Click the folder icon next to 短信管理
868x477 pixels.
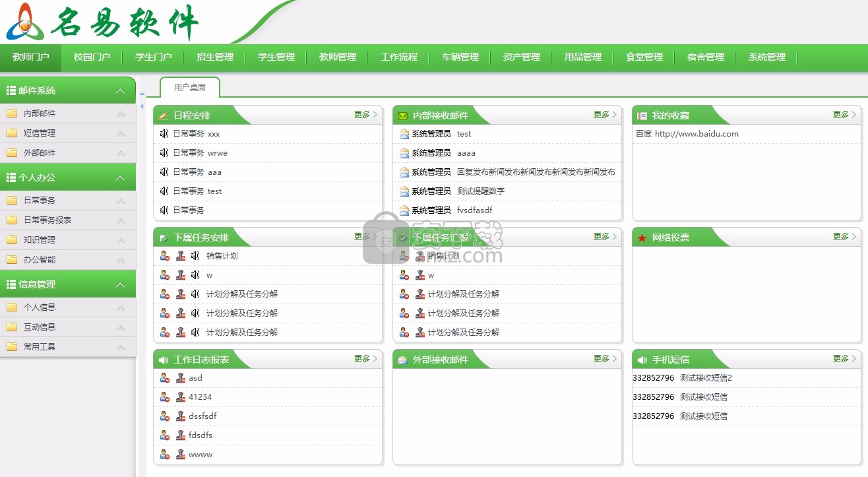(12, 133)
